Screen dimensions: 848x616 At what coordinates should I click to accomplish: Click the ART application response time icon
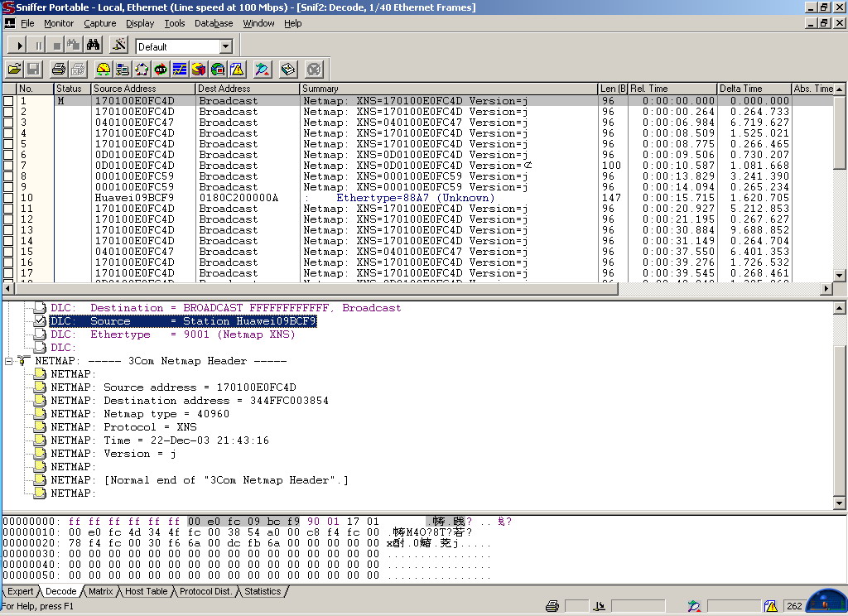coord(161,70)
